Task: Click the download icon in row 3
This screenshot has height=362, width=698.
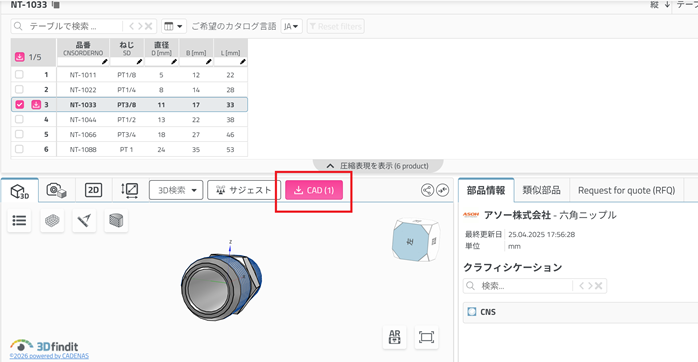Action: click(36, 104)
